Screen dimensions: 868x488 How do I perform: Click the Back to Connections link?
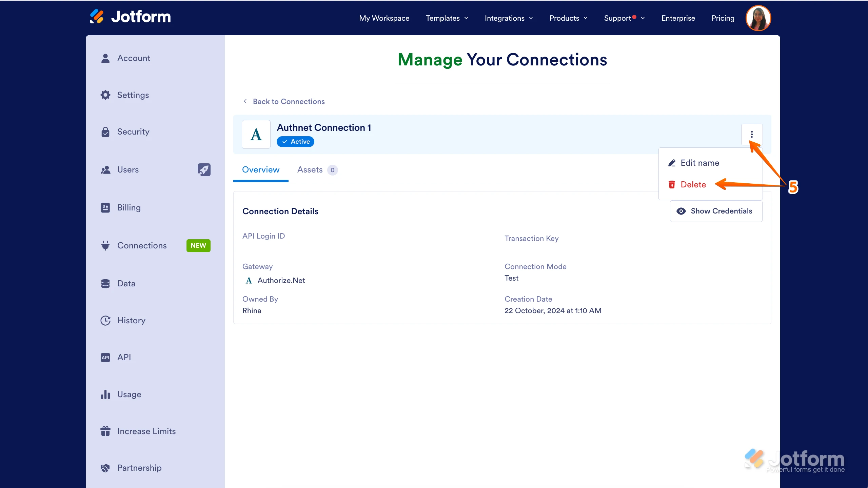pyautogui.click(x=288, y=101)
